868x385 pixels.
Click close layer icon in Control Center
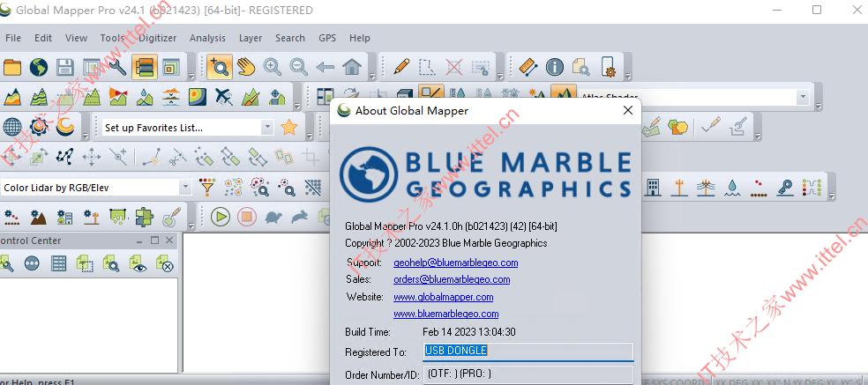point(165,263)
